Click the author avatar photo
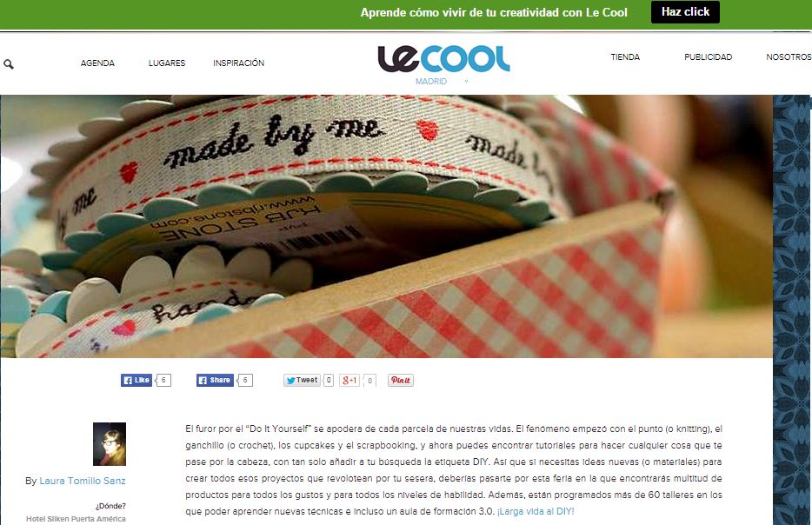The height and width of the screenshot is (525, 812). [x=110, y=444]
